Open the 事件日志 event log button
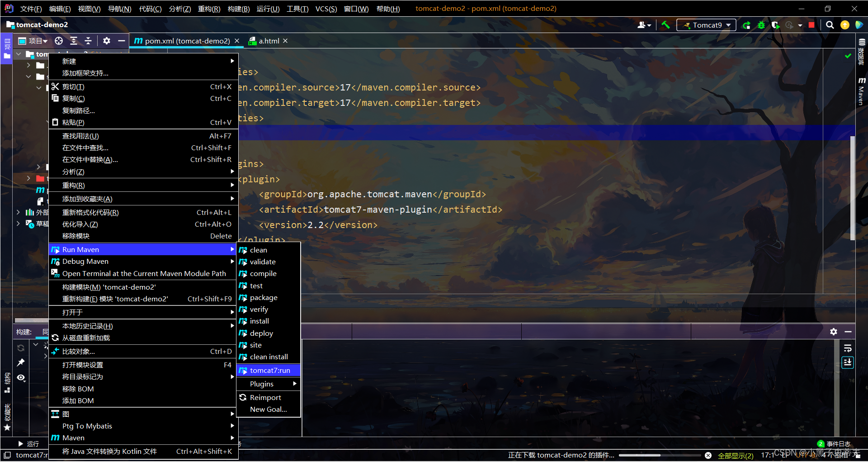This screenshot has height=462, width=868. [x=834, y=443]
